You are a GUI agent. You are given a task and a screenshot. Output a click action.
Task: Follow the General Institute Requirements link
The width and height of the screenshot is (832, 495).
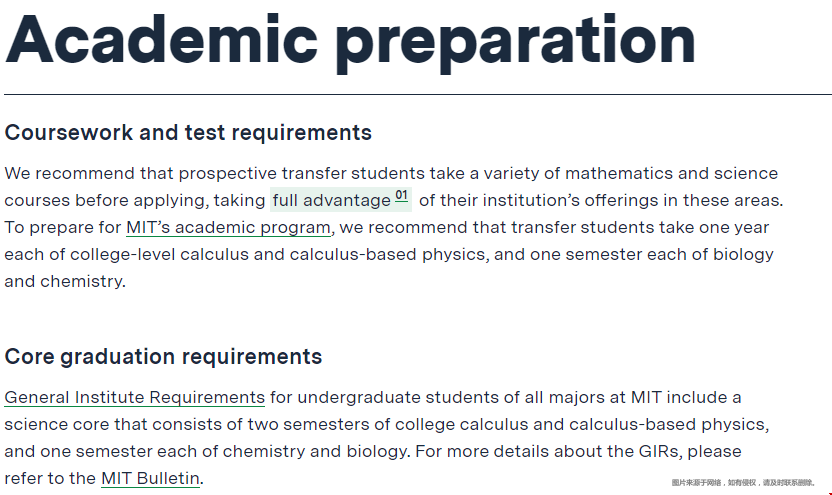(135, 397)
